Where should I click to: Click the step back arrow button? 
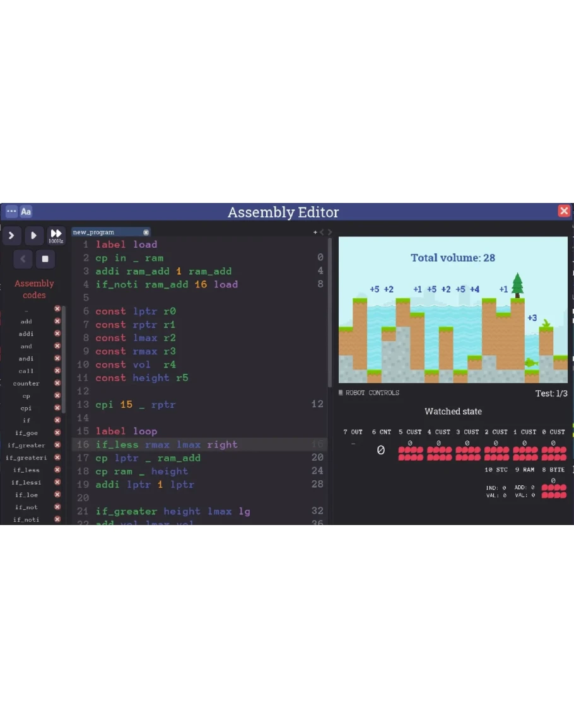tap(23, 259)
